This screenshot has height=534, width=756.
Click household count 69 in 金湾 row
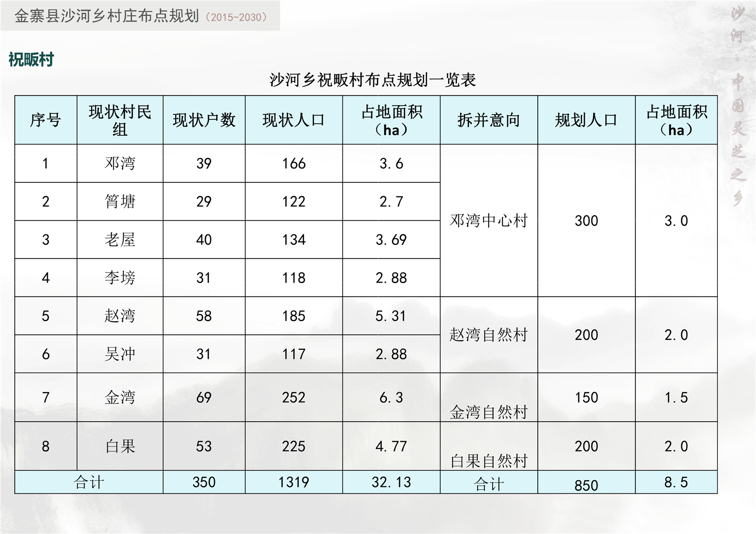coord(204,397)
